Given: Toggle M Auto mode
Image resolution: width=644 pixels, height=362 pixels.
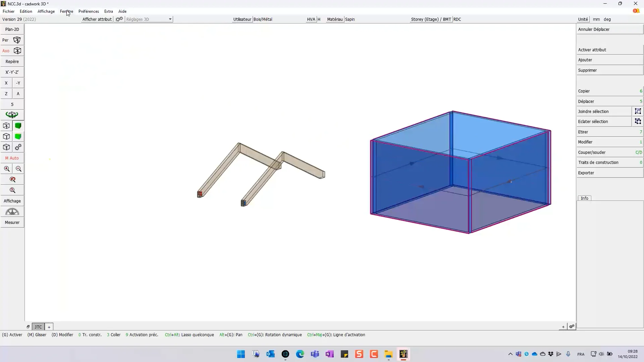Looking at the screenshot, I should coord(12,158).
